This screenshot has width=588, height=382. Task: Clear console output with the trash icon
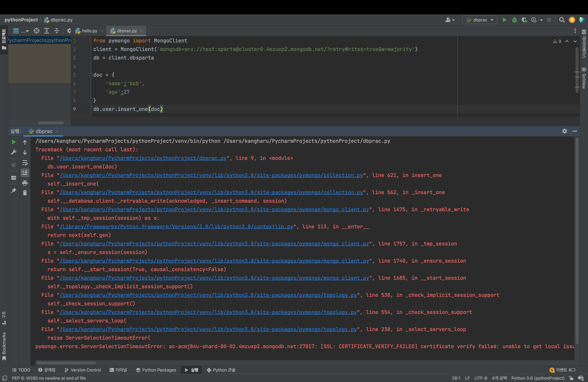tap(25, 193)
